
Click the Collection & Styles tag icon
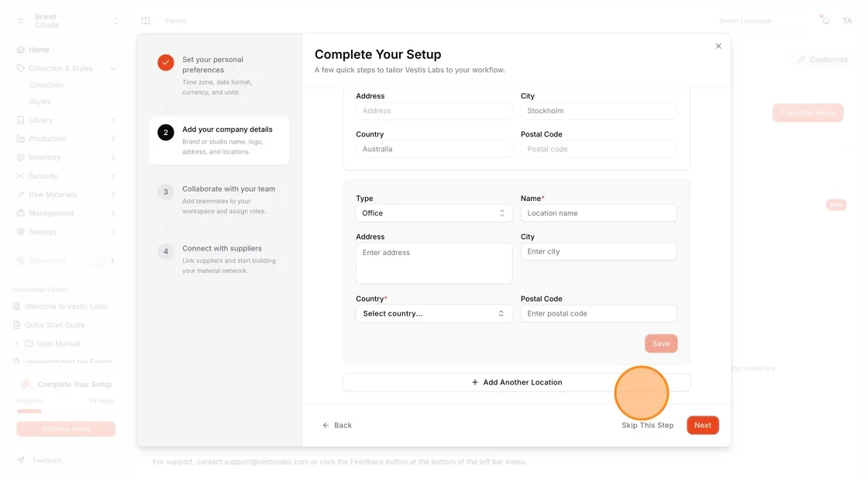(x=20, y=68)
